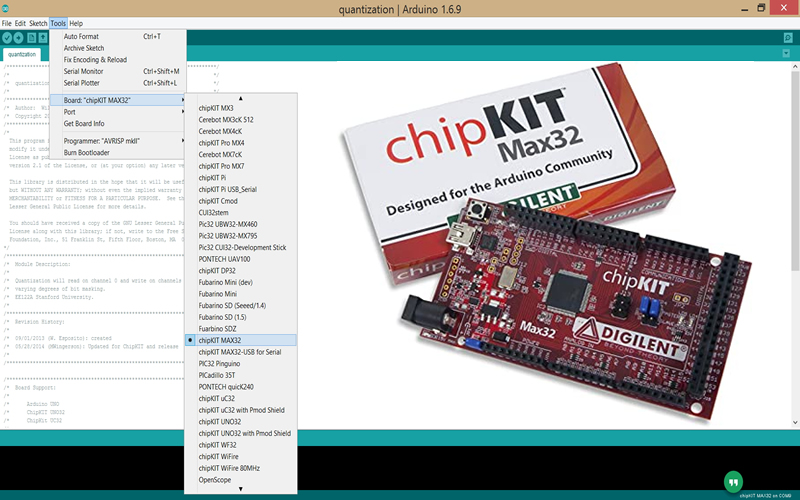
Task: Select the OpenScope board
Action: (x=240, y=480)
